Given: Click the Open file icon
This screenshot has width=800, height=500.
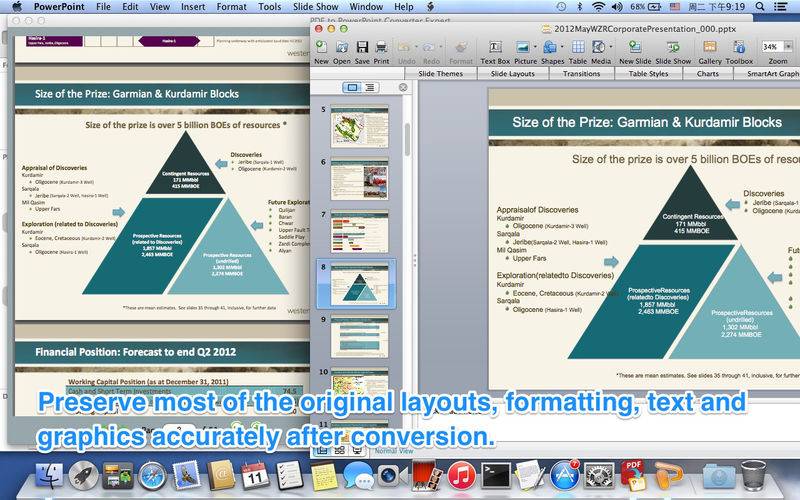Looking at the screenshot, I should (342, 47).
